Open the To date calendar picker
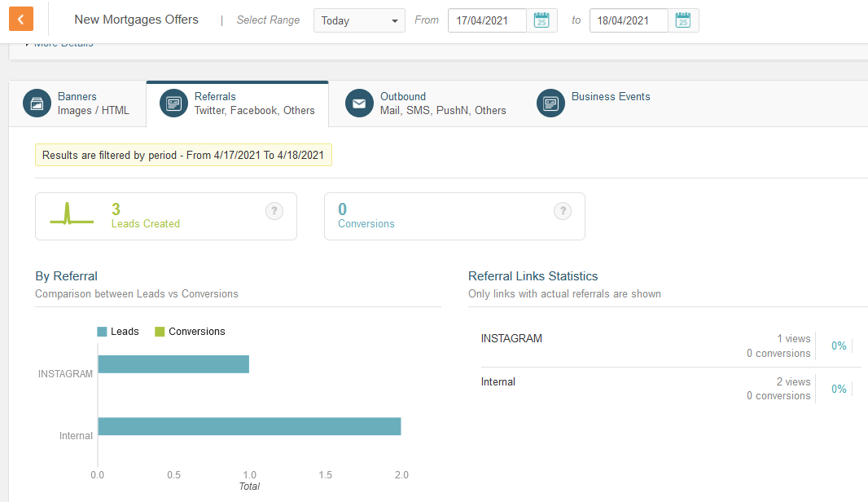 (x=683, y=20)
